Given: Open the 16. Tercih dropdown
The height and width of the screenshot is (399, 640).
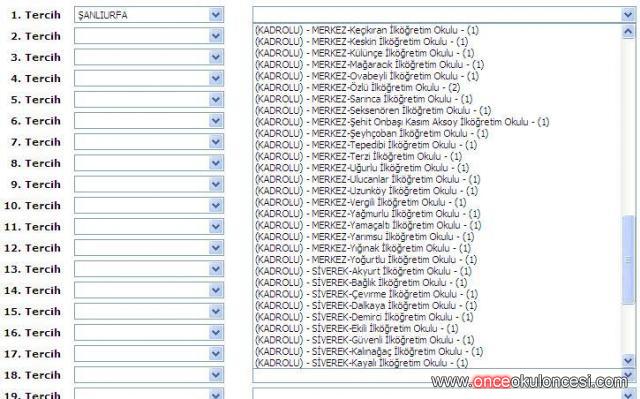Looking at the screenshot, I should [x=149, y=333].
